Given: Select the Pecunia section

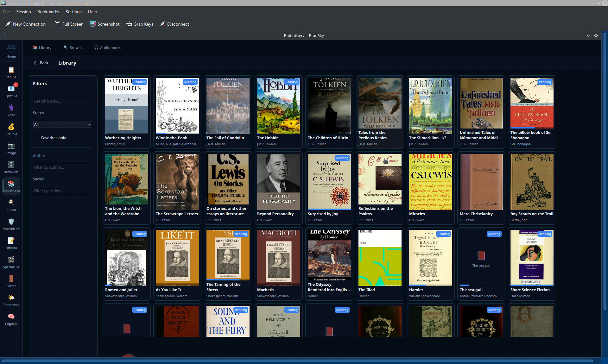Looking at the screenshot, I should 11,128.
